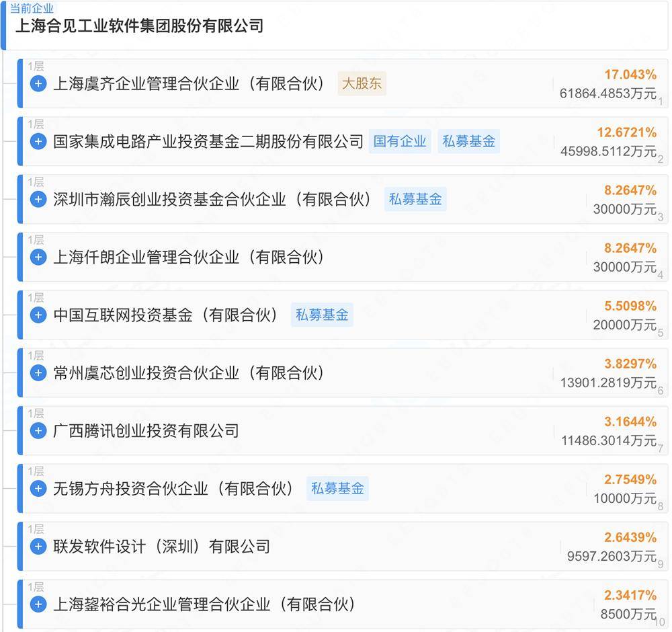
Task: Click 私募基金 tag on 无锡方舟投资 row
Action: pos(337,489)
